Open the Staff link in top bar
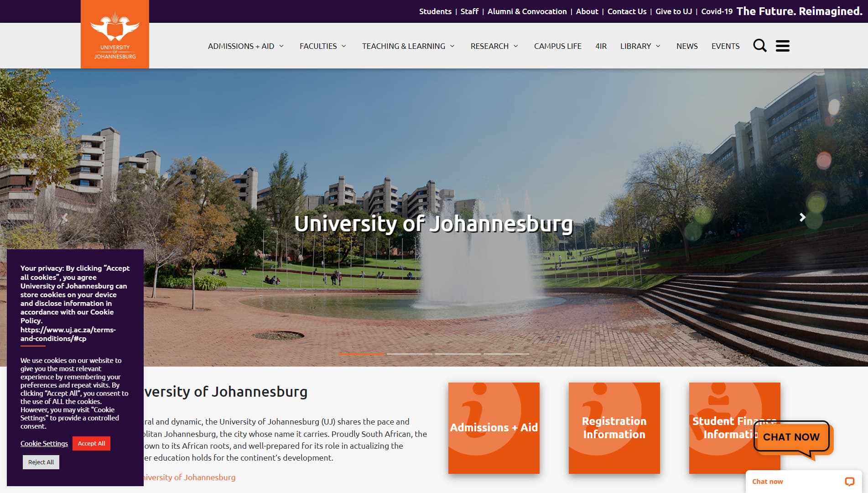The height and width of the screenshot is (493, 868). click(x=469, y=11)
